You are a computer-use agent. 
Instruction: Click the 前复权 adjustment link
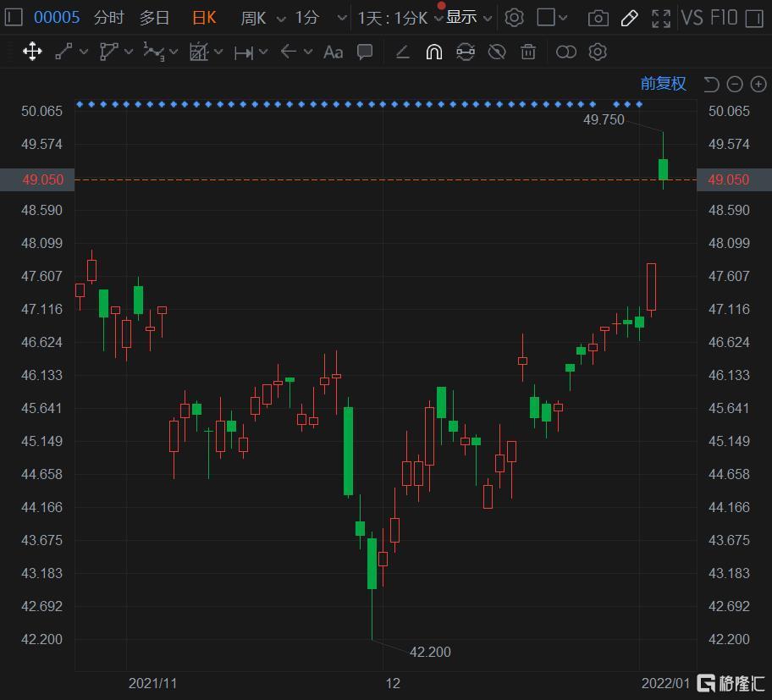(663, 83)
